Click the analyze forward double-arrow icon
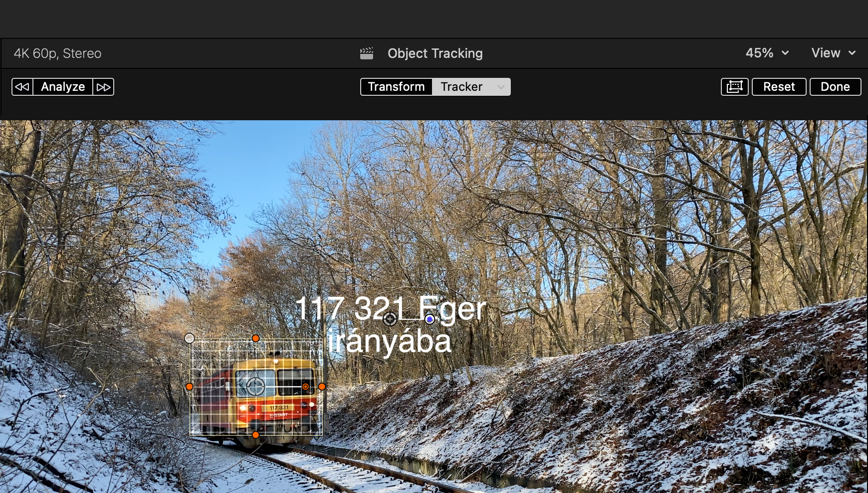 104,87
